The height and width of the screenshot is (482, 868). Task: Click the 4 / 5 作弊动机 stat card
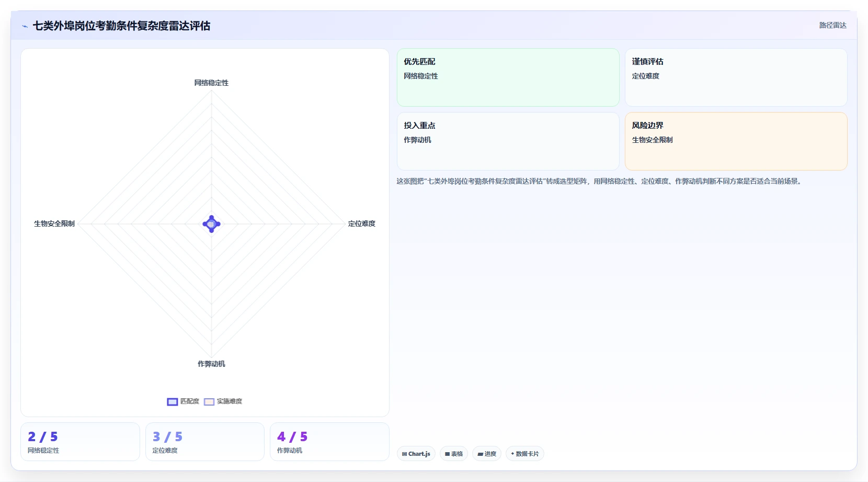[x=329, y=442]
